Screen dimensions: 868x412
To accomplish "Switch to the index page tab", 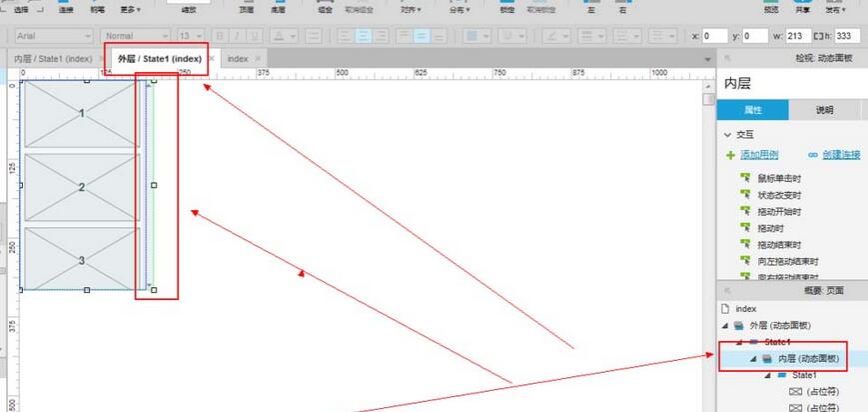I will point(238,59).
